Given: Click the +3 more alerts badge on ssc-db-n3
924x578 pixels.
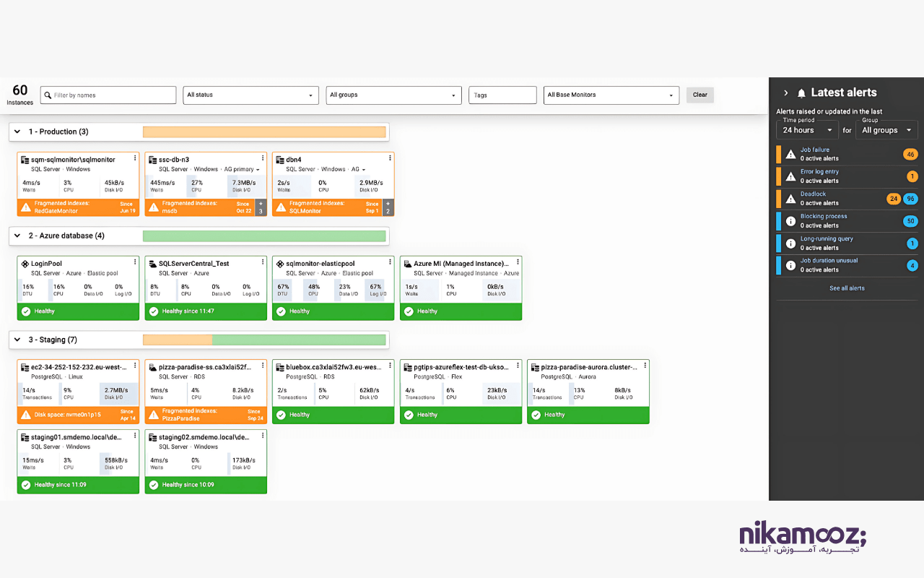Looking at the screenshot, I should [261, 207].
